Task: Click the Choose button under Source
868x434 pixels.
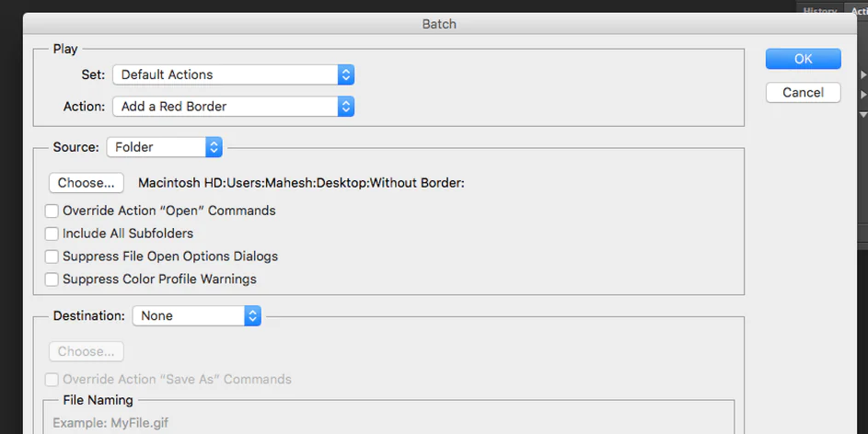Action: click(86, 183)
